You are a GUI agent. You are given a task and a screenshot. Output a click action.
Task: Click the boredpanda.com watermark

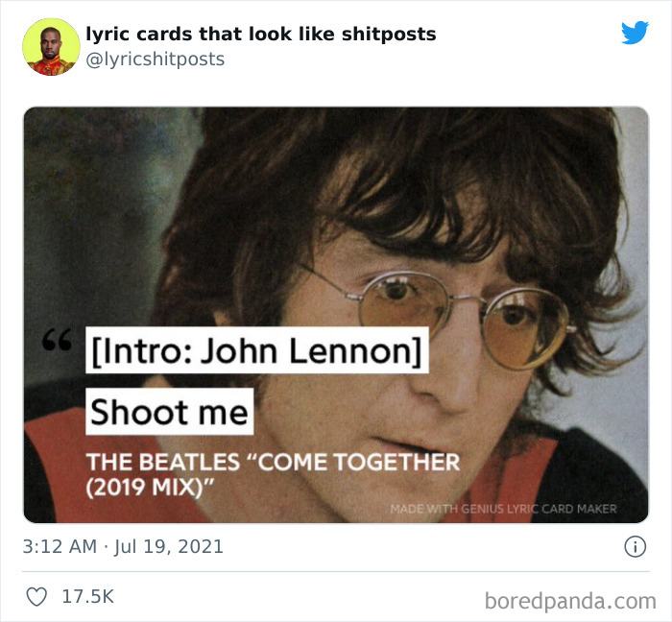570,601
